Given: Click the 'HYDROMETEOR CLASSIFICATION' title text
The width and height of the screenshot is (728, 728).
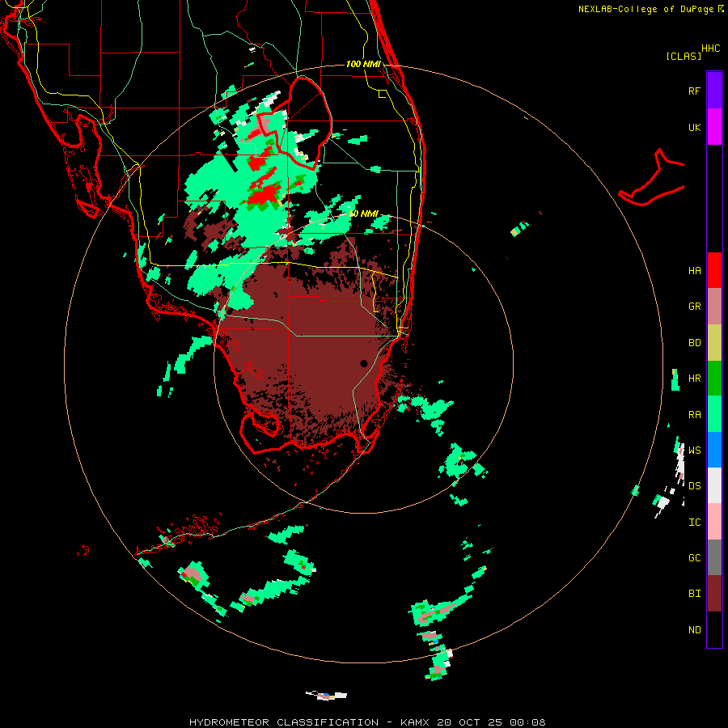Looking at the screenshot, I should (284, 722).
